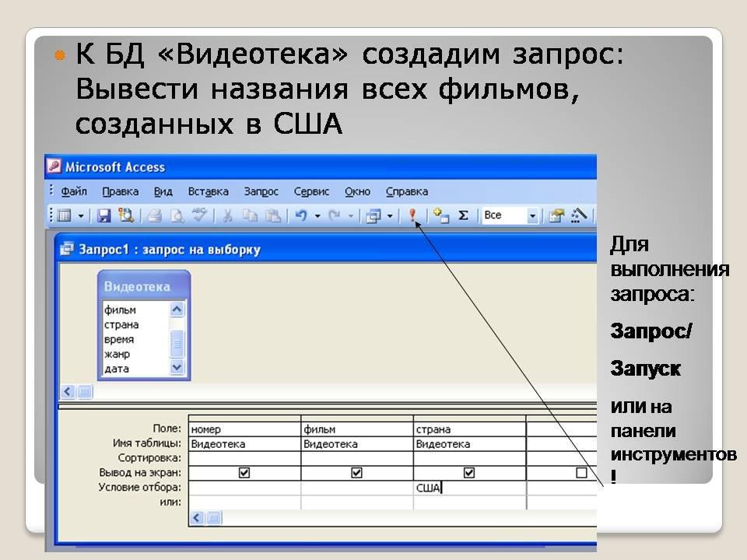Screen dimensions: 747x560
Task: Open the View button dropdown arrow
Action: [80, 215]
